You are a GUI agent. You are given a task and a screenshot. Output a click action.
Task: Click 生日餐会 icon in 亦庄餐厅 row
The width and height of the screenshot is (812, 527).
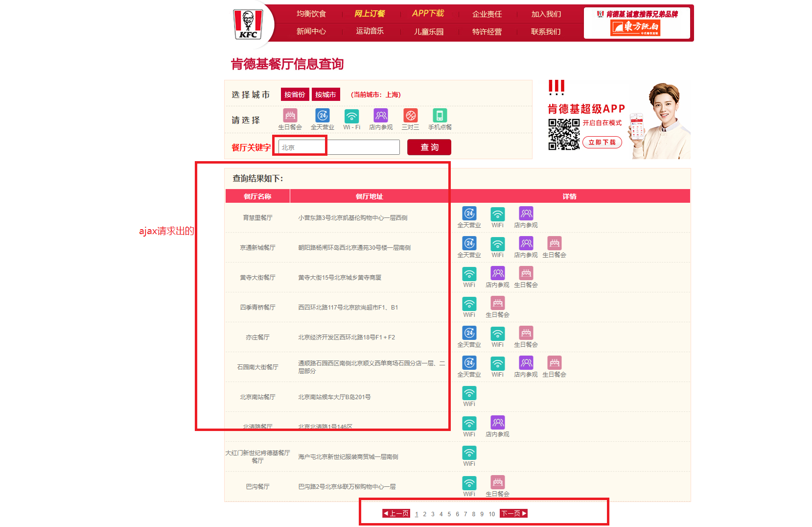click(526, 333)
